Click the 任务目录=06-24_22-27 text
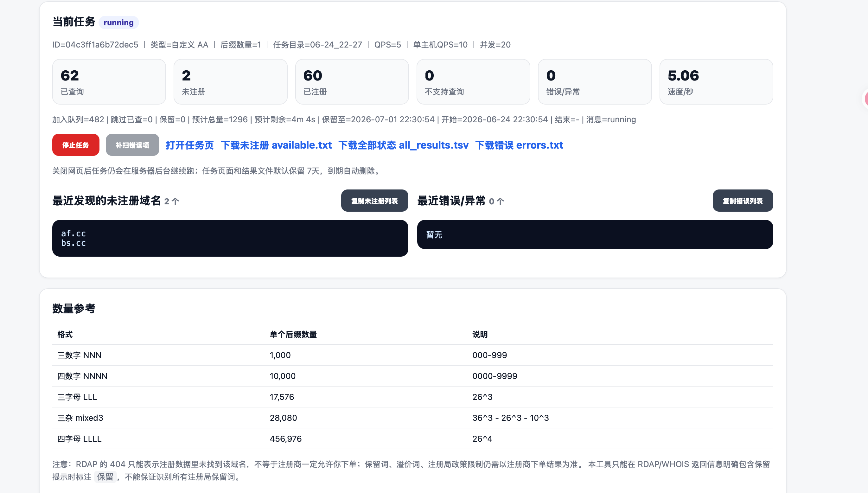The height and width of the screenshot is (493, 868). click(317, 45)
